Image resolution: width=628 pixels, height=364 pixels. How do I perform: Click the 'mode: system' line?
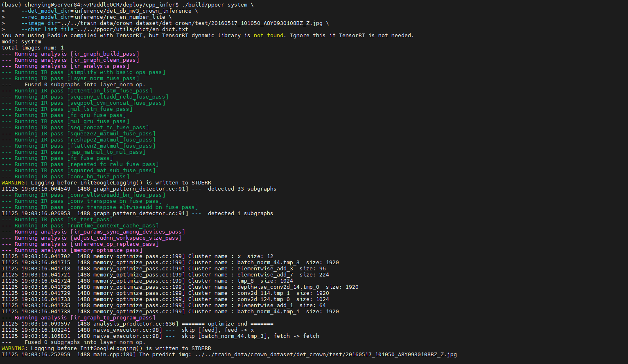point(21,42)
